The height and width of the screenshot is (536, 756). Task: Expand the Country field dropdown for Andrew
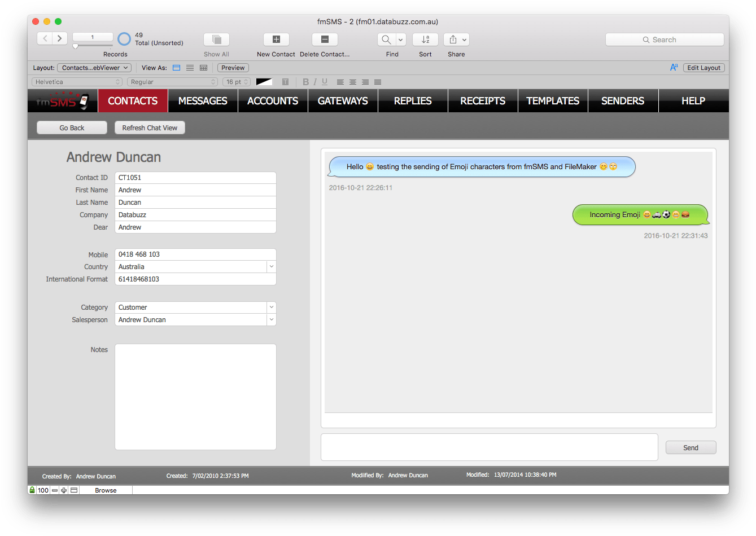click(x=271, y=266)
